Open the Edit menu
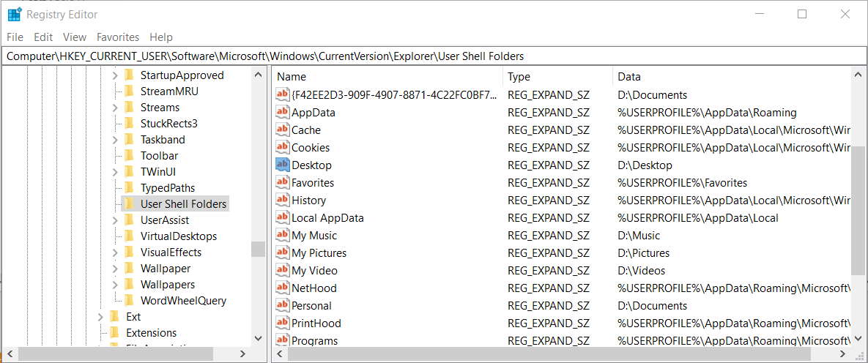Image resolution: width=868 pixels, height=363 pixels. click(x=43, y=37)
